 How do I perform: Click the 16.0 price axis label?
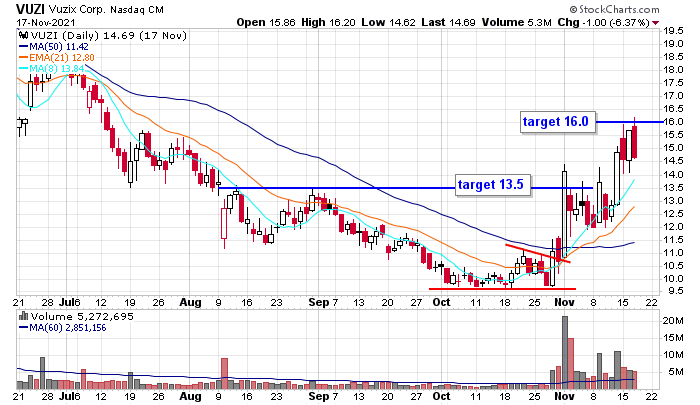pos(673,122)
